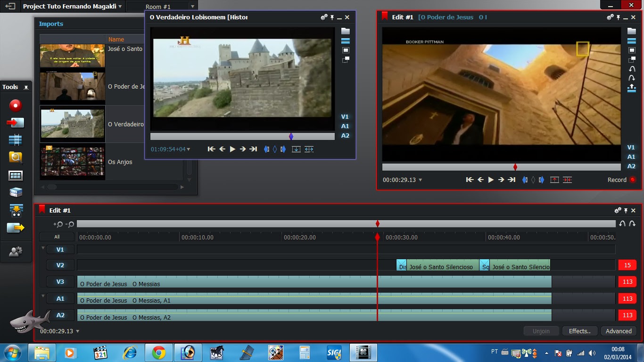Toggle the V1 track in the source viewer
This screenshot has height=362, width=644.
[x=345, y=117]
